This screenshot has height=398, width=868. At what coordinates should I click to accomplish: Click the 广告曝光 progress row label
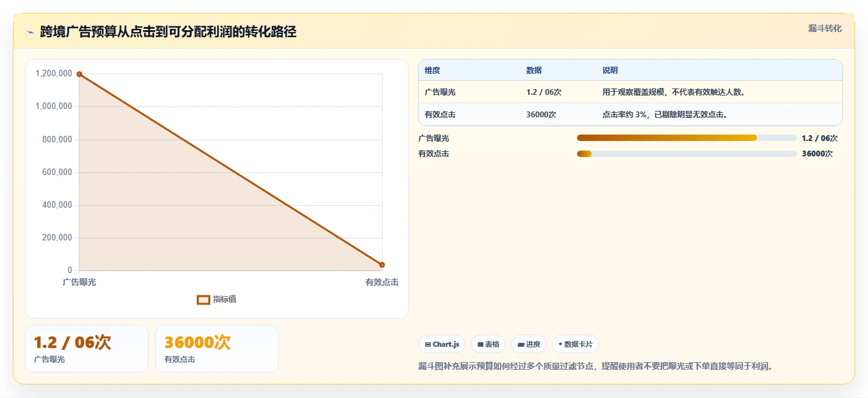click(x=434, y=138)
